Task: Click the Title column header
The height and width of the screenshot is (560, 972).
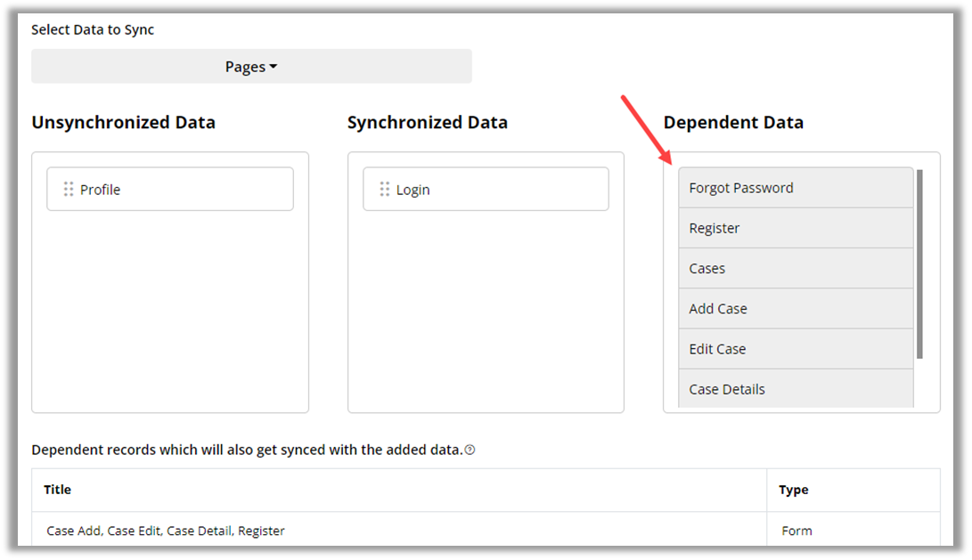Action: tap(58, 490)
